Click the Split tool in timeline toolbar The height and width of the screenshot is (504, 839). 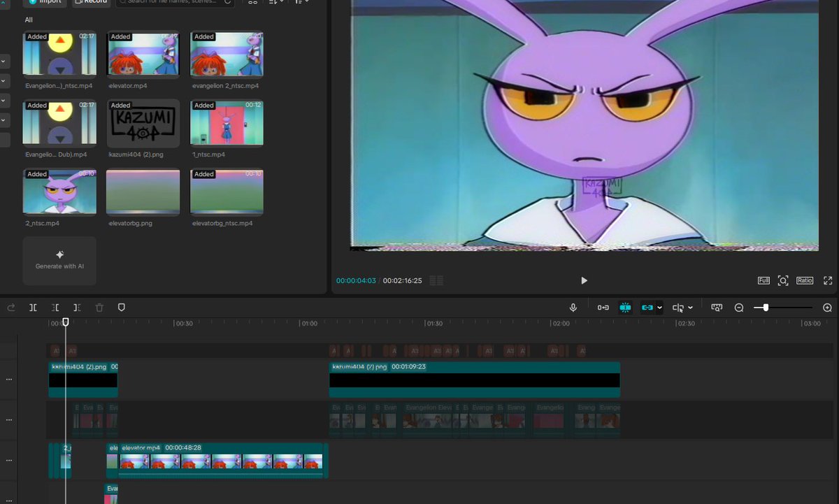point(33,308)
